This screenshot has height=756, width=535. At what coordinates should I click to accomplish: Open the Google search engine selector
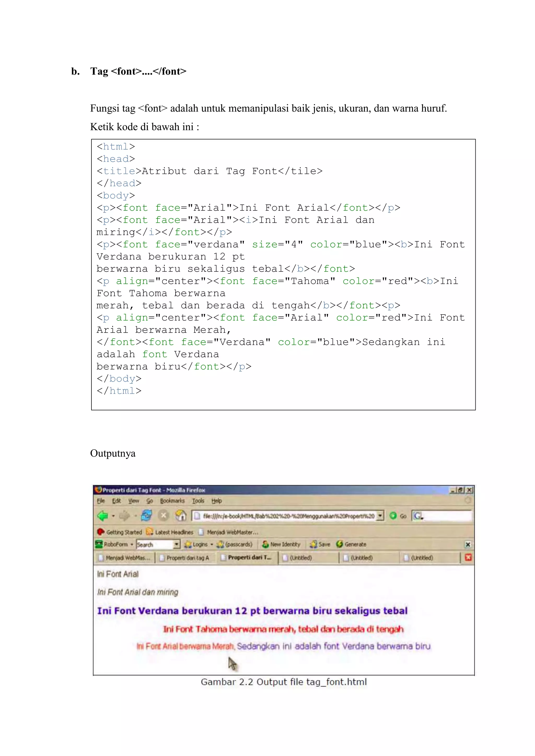(x=418, y=516)
